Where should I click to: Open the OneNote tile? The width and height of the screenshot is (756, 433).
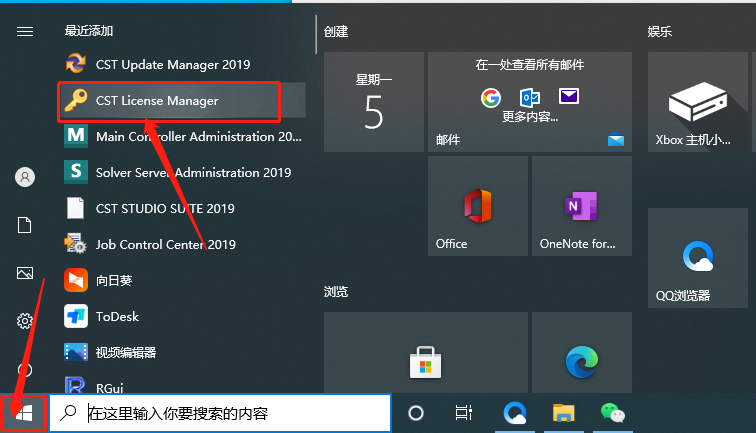582,206
